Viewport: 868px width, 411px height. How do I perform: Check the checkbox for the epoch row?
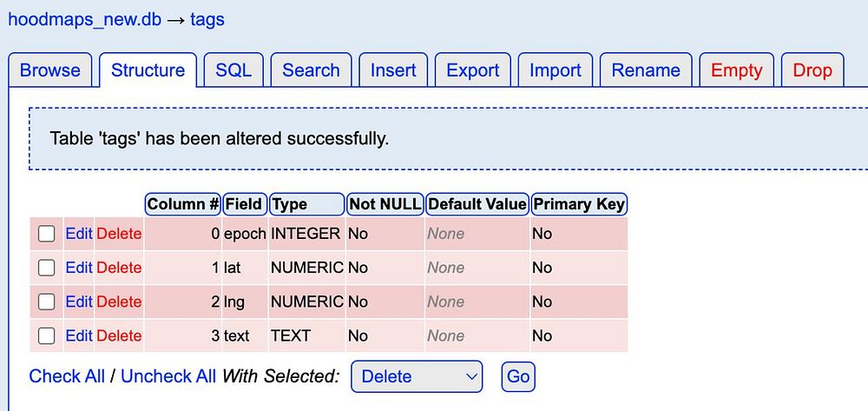click(x=47, y=234)
